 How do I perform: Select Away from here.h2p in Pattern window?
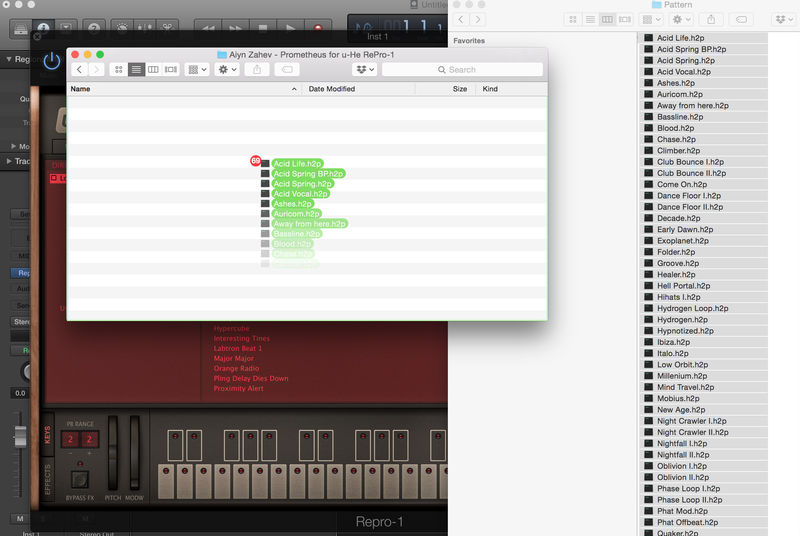703,106
